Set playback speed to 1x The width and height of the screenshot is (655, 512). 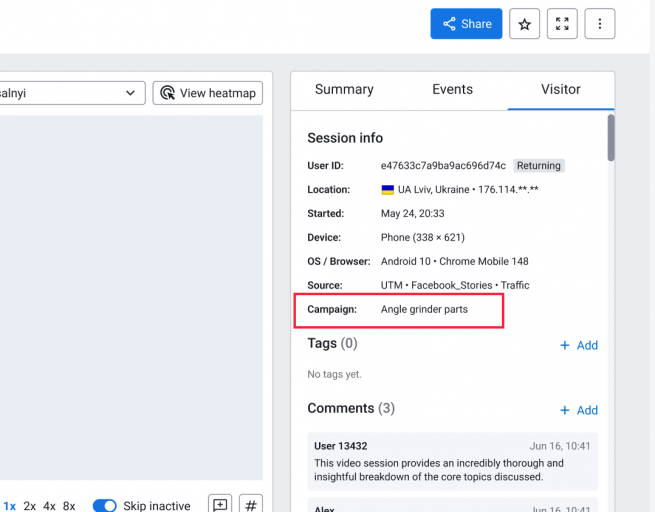pos(9,506)
